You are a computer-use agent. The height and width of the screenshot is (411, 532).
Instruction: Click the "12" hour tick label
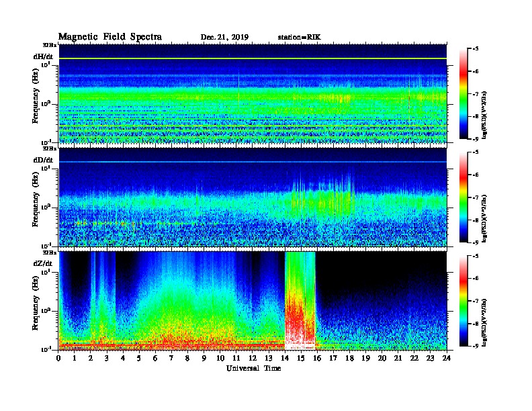pos(253,358)
